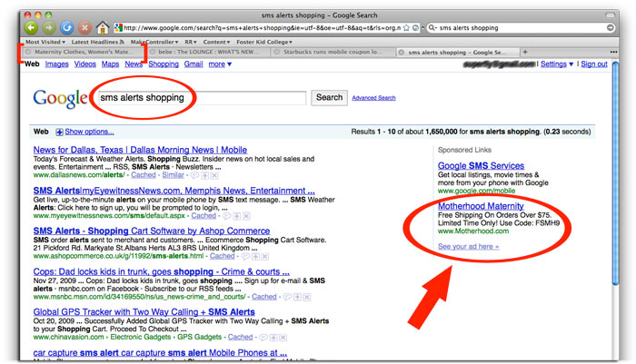Focus the browser toolbar search box
The width and height of the screenshot is (636, 364).
coord(522,27)
